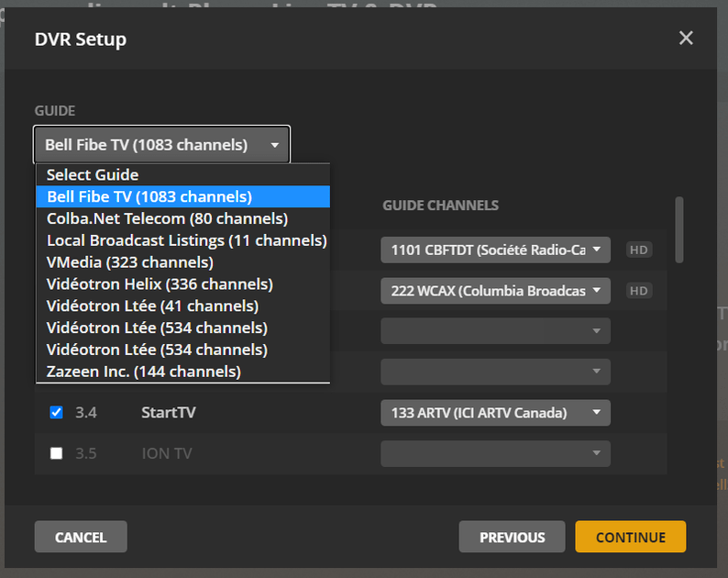Open the 133 ARTV guide channel dropdown
Screen dimensions: 728x578
pos(495,413)
